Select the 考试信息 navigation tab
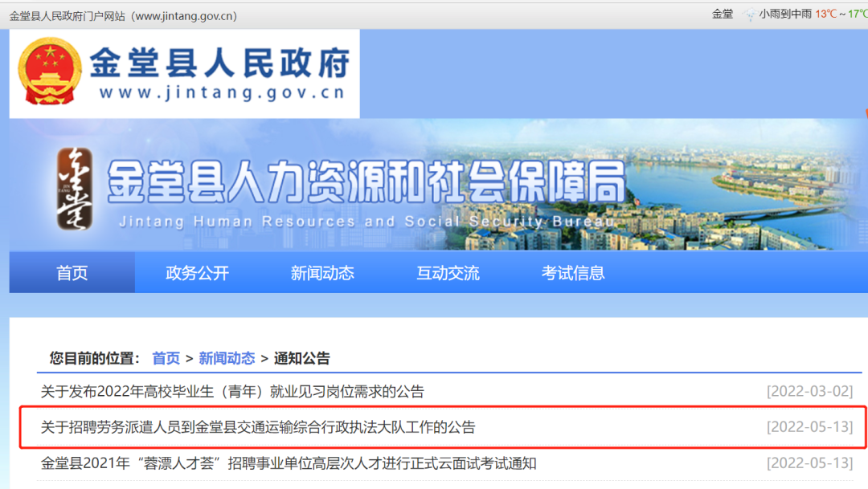 (x=573, y=273)
